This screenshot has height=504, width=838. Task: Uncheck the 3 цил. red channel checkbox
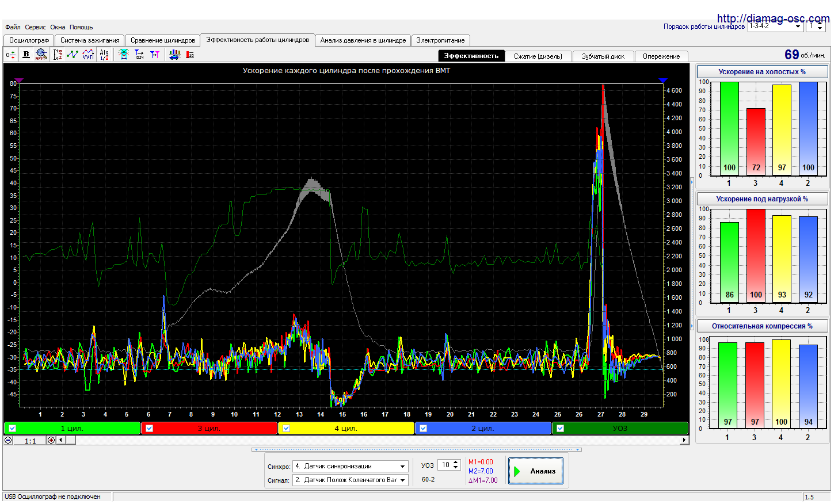coord(150,428)
